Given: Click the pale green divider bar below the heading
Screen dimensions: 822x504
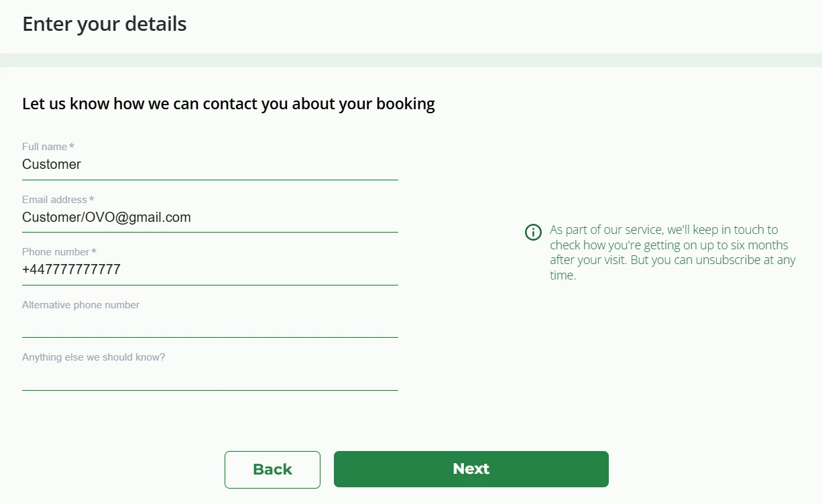Looking at the screenshot, I should pos(411,60).
